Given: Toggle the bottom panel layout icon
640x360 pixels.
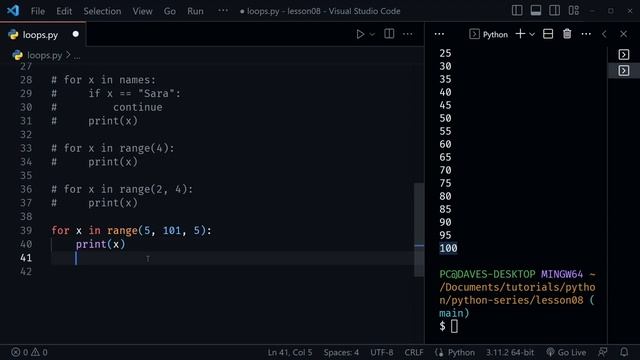Looking at the screenshot, I should [x=536, y=11].
